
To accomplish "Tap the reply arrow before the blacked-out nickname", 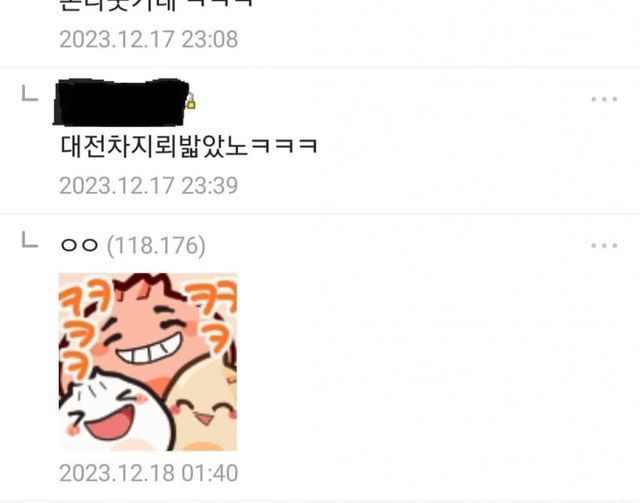I will [x=30, y=93].
